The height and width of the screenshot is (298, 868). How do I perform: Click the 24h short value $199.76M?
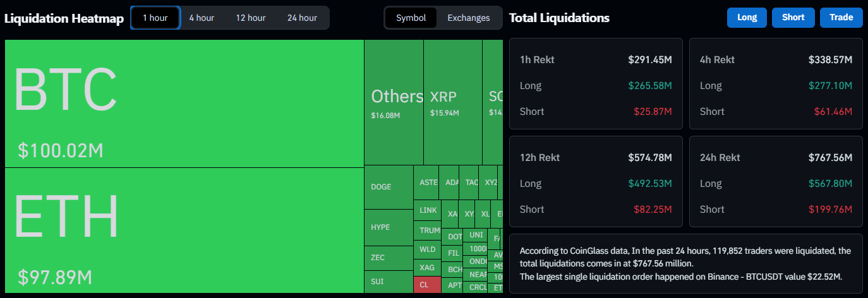click(830, 209)
